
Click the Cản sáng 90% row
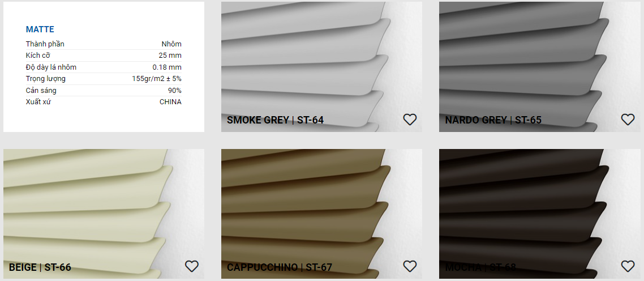click(104, 91)
